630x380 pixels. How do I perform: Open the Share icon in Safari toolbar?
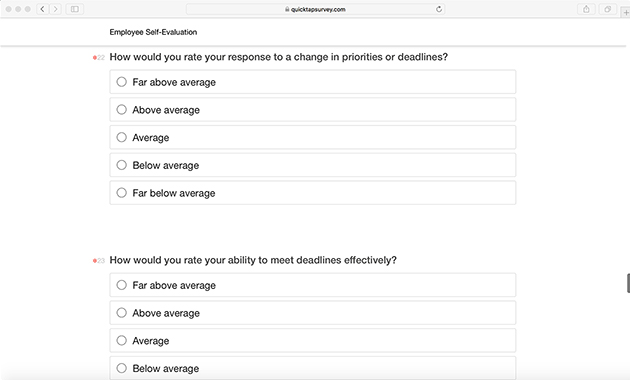[x=586, y=9]
